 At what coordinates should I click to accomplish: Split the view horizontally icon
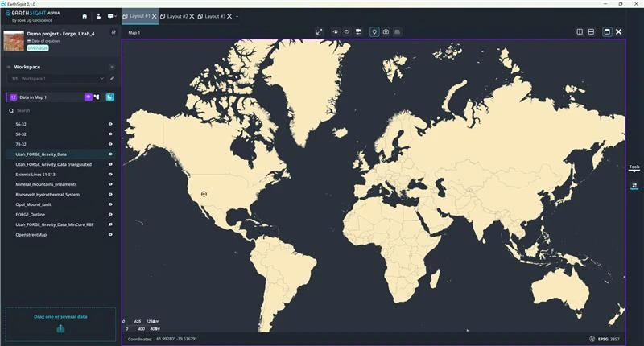coord(591,31)
